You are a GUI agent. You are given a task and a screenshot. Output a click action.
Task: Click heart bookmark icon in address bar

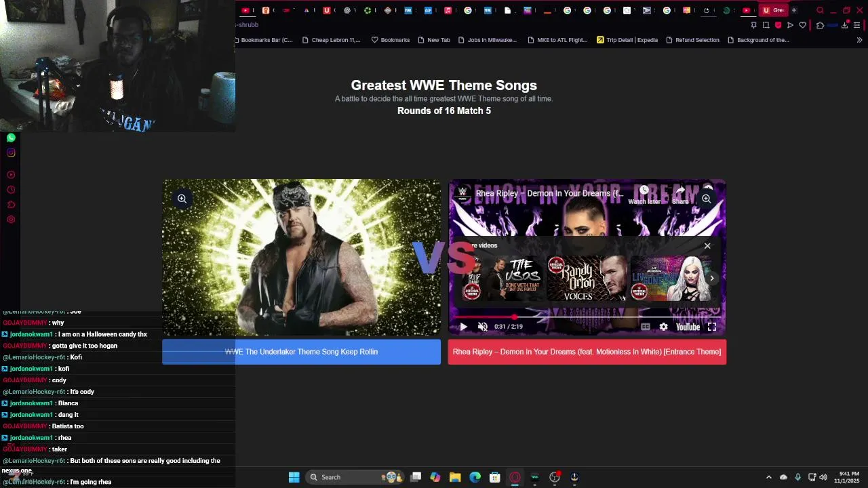[803, 25]
